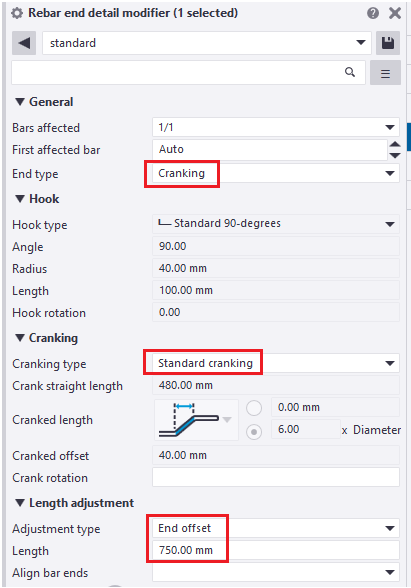Select the cranked length millimeter radio button
Viewport: 411px width, 588px height.
point(254,408)
